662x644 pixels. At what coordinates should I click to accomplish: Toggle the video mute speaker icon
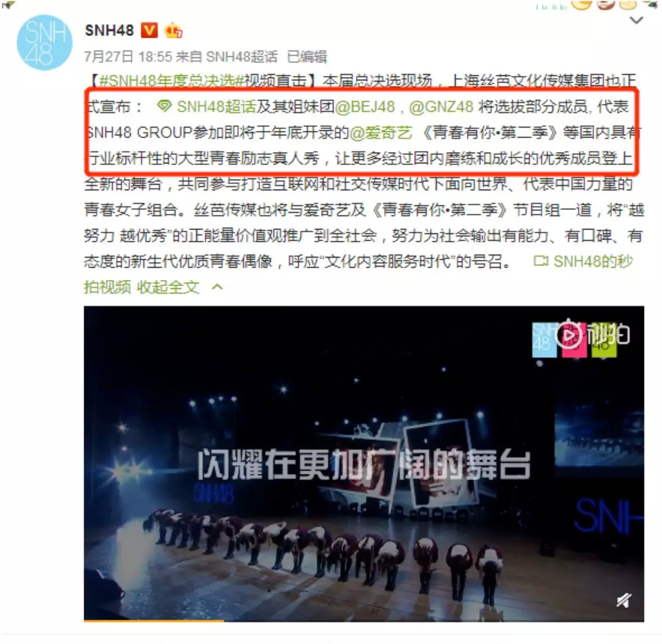(623, 600)
